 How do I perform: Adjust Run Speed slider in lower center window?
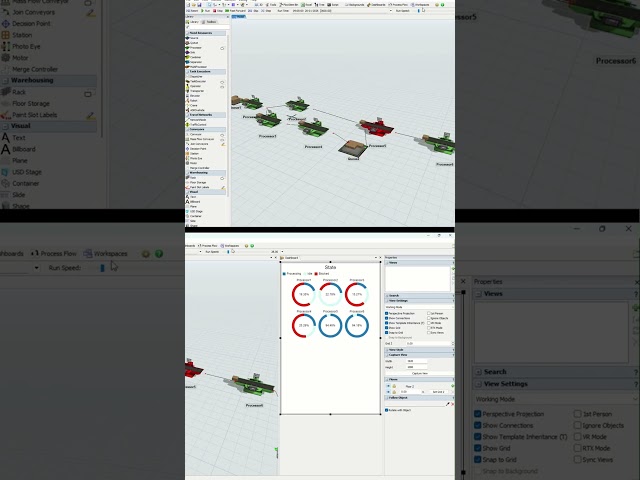click(228, 252)
